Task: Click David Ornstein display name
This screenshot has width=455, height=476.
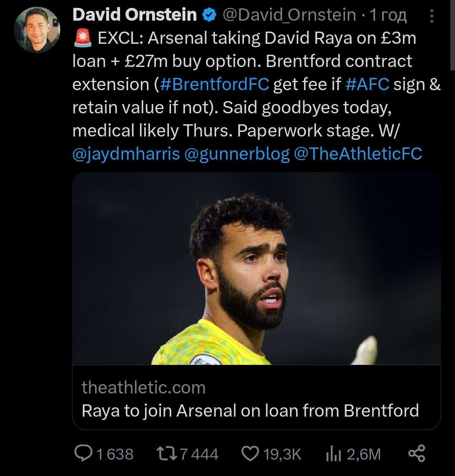Action: point(135,15)
